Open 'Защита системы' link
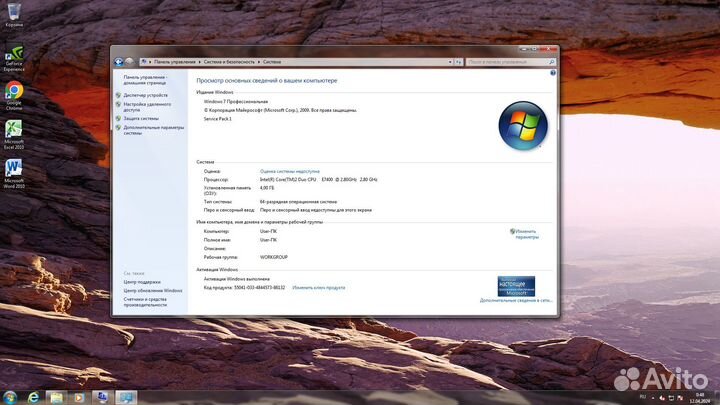 [x=141, y=118]
